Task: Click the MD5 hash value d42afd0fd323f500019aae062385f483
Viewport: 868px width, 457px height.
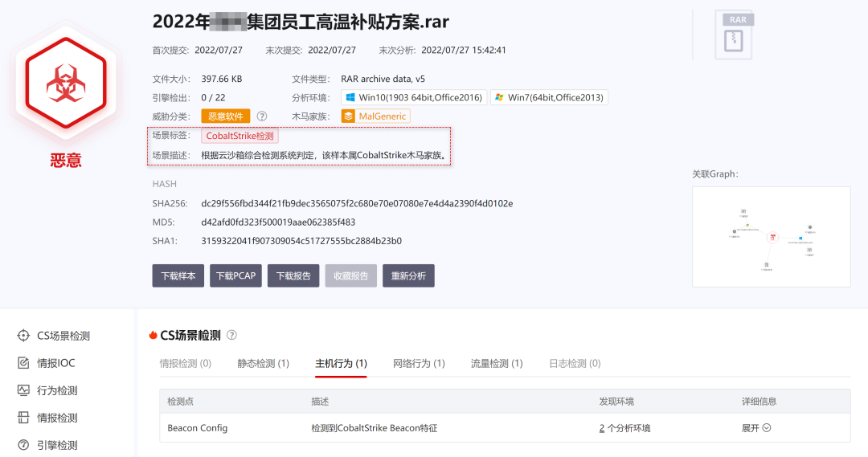Action: coord(278,222)
